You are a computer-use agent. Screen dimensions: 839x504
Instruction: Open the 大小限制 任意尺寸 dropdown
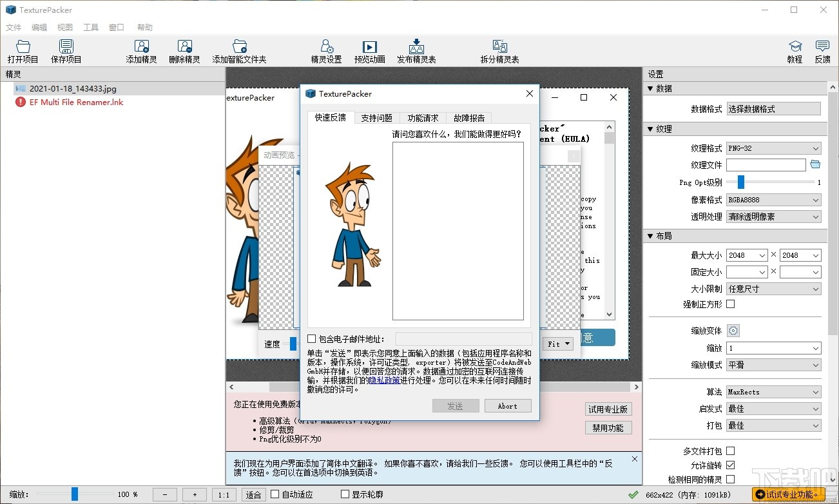774,289
